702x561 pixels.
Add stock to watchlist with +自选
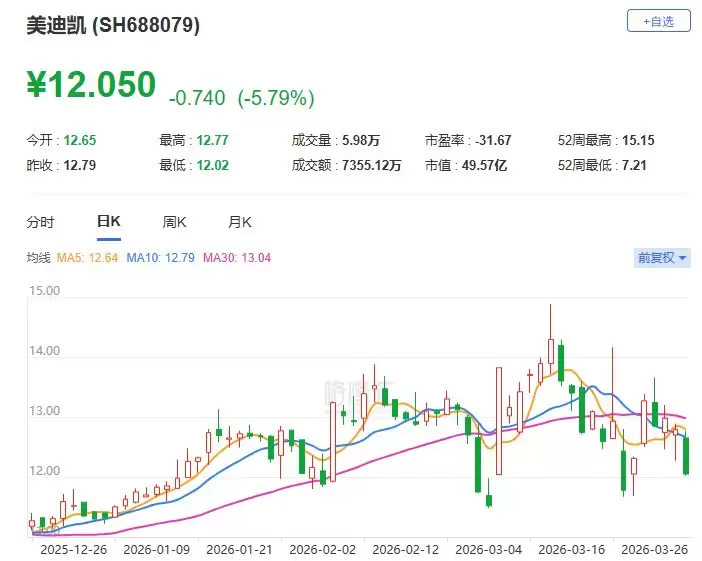click(x=658, y=21)
